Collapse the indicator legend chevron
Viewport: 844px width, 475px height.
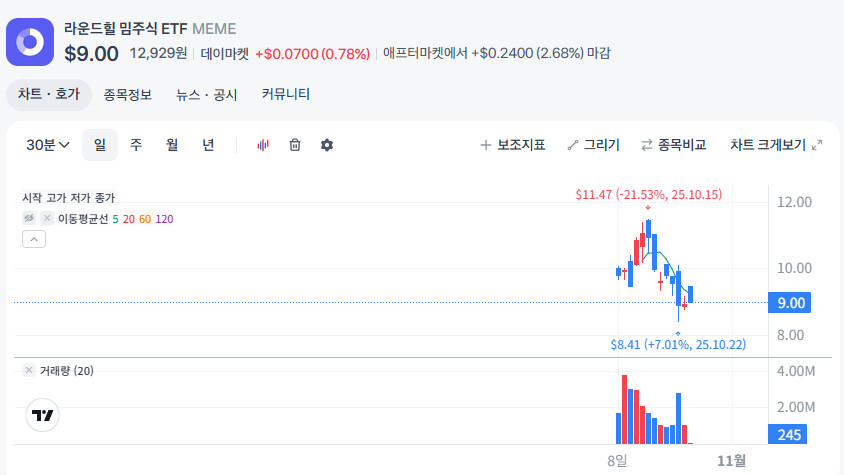click(x=33, y=239)
